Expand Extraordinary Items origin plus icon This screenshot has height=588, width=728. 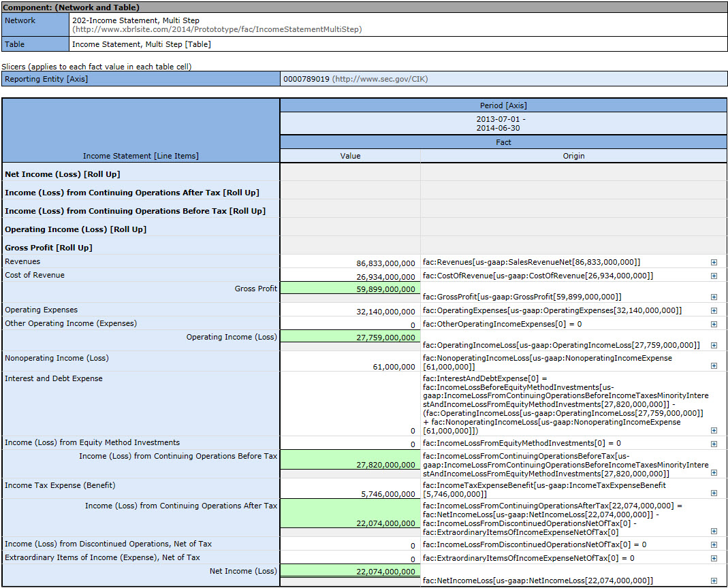click(714, 558)
